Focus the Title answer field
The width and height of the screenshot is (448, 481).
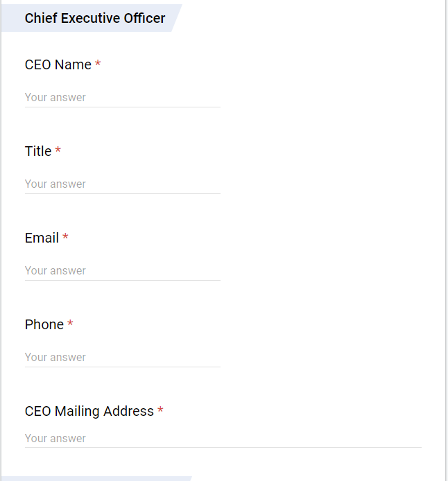(122, 184)
